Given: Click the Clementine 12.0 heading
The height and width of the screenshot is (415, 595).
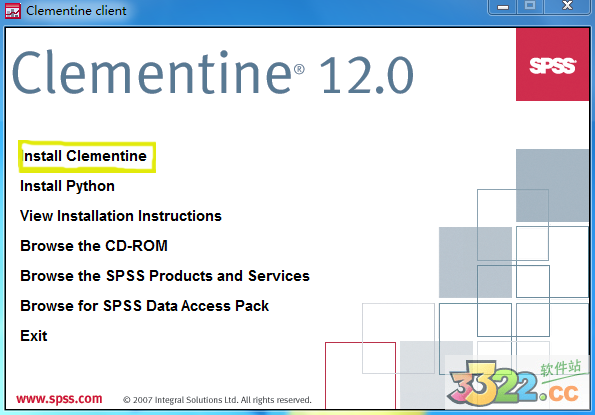Looking at the screenshot, I should [212, 73].
